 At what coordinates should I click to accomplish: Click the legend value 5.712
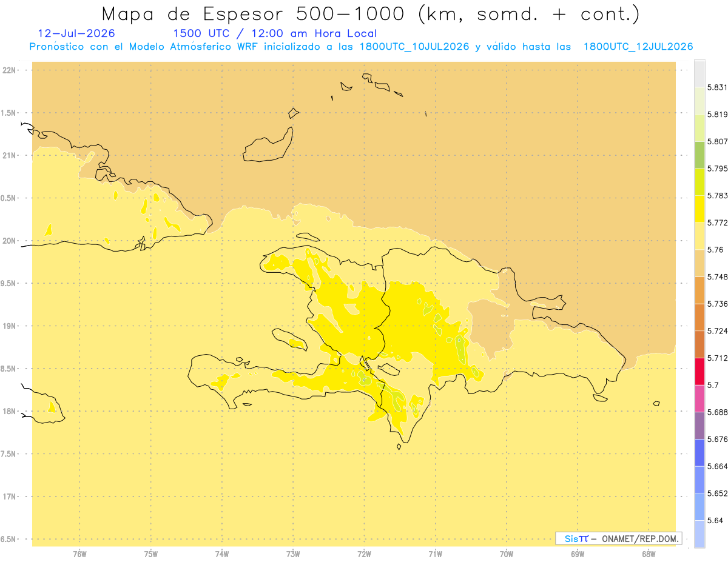[x=717, y=358]
